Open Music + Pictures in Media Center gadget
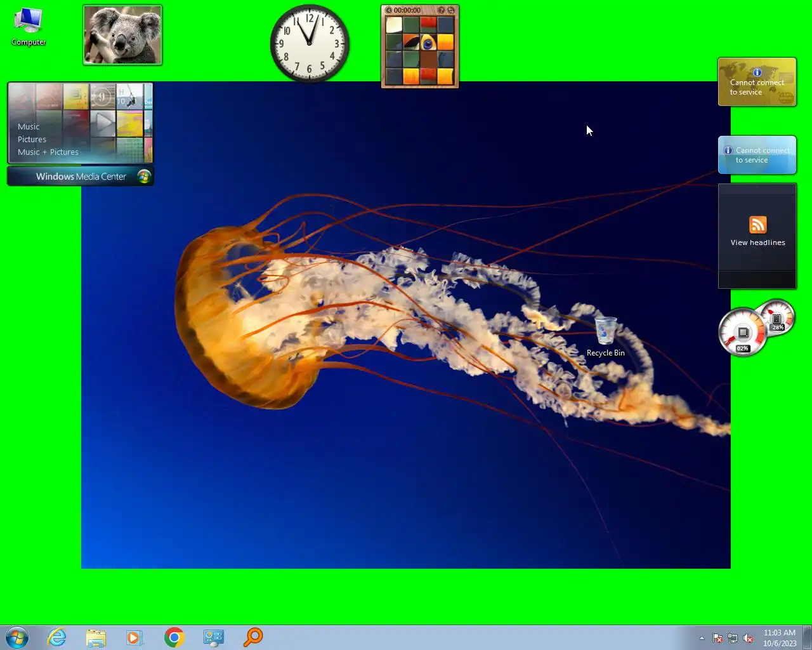812x650 pixels. coord(48,152)
